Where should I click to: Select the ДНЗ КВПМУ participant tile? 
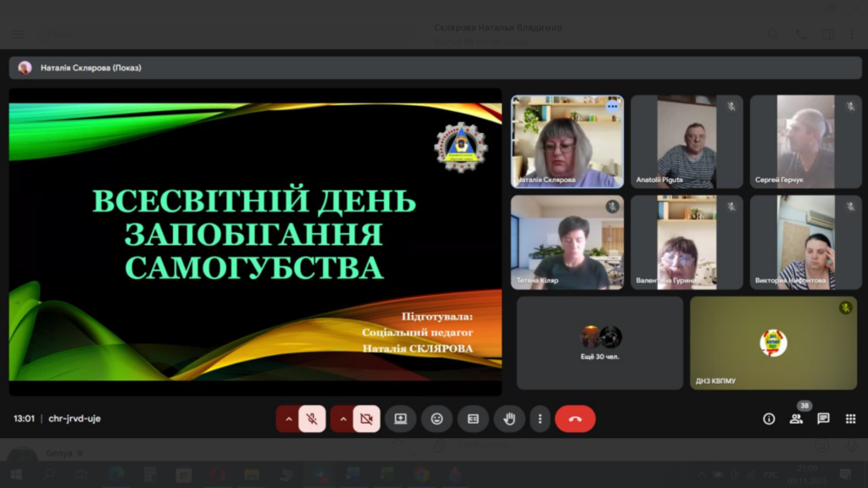pos(773,342)
